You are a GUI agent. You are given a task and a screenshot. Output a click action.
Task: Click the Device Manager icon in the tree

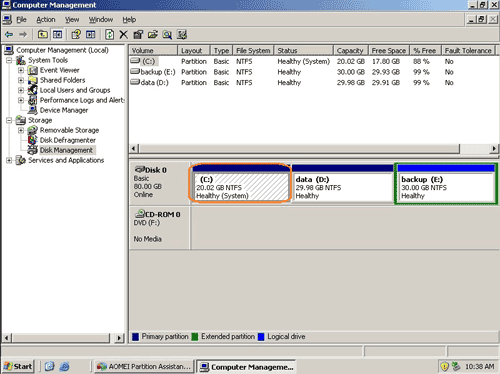point(33,110)
